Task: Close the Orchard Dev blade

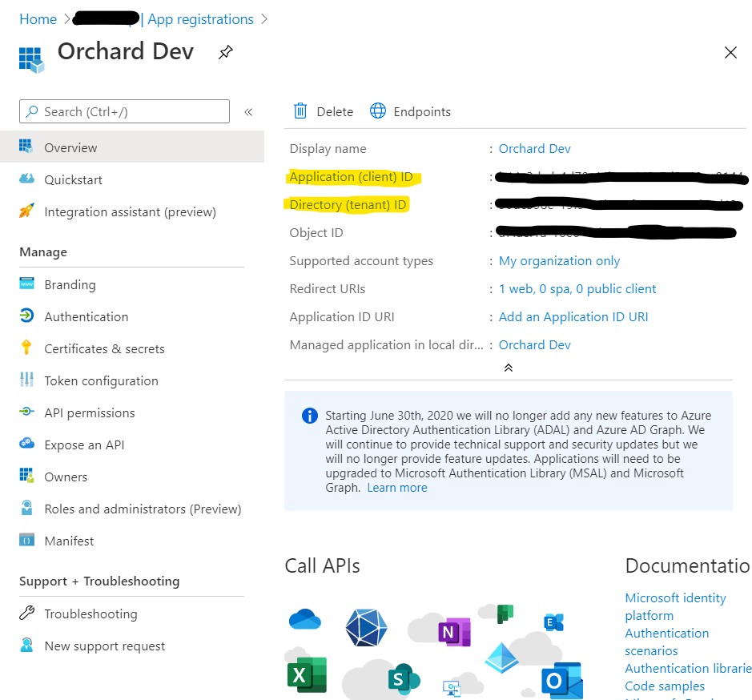Action: coord(730,52)
